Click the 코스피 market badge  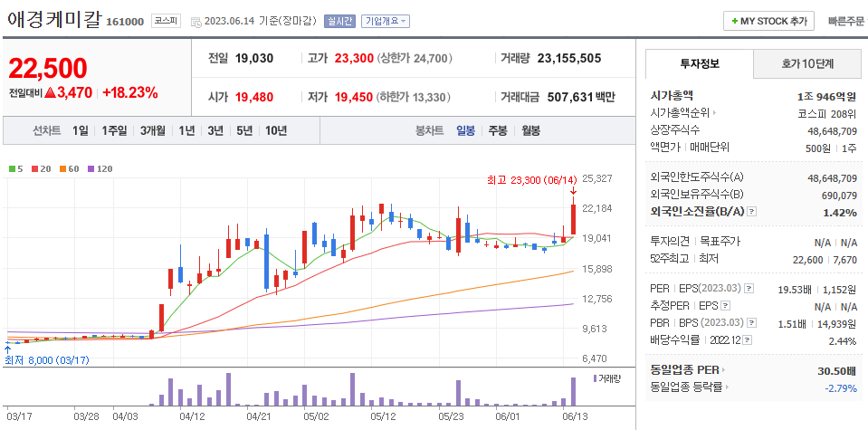166,22
